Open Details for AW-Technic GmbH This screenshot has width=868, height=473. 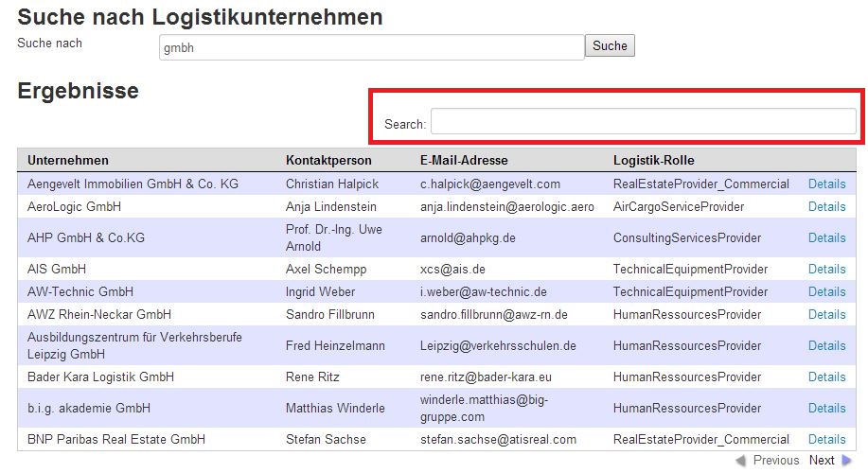(x=827, y=292)
